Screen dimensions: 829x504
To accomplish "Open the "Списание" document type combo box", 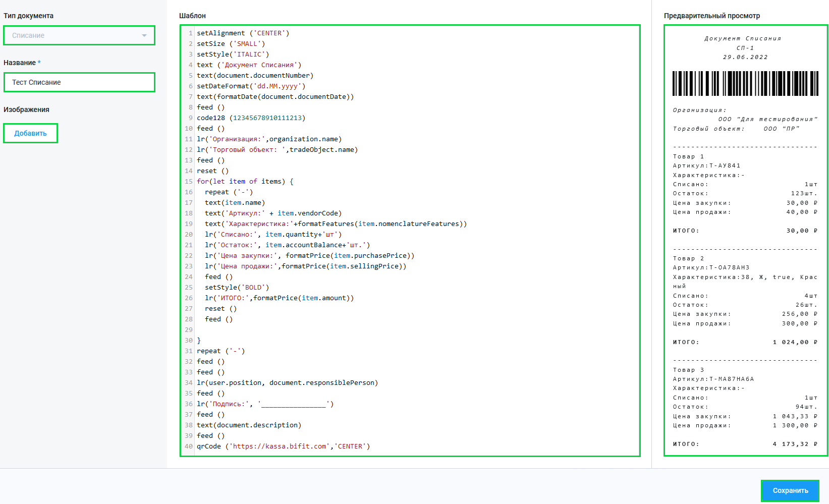I will (x=76, y=35).
